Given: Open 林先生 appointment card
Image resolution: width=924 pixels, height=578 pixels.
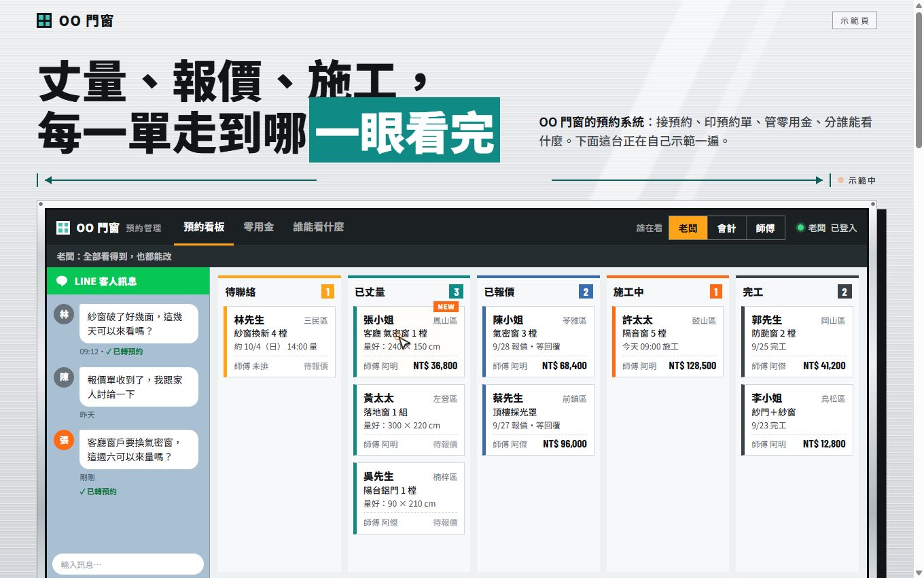Looking at the screenshot, I should (x=279, y=342).
